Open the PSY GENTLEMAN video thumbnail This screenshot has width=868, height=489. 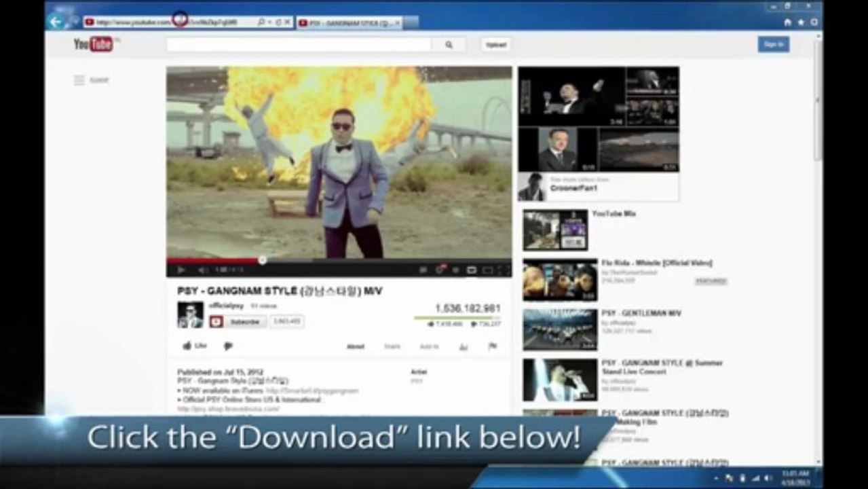[x=560, y=330]
